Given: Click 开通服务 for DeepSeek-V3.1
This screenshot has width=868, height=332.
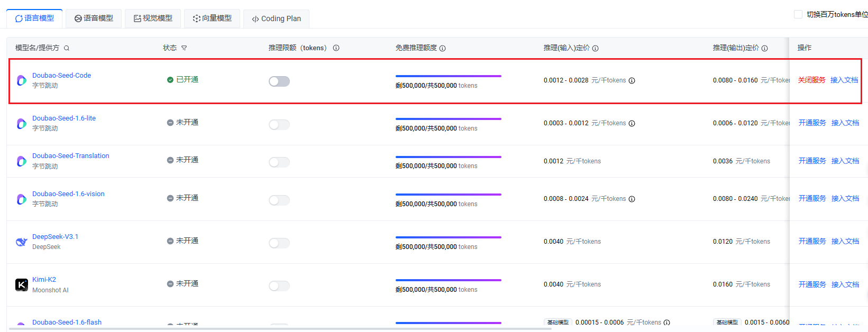Looking at the screenshot, I should tap(812, 241).
